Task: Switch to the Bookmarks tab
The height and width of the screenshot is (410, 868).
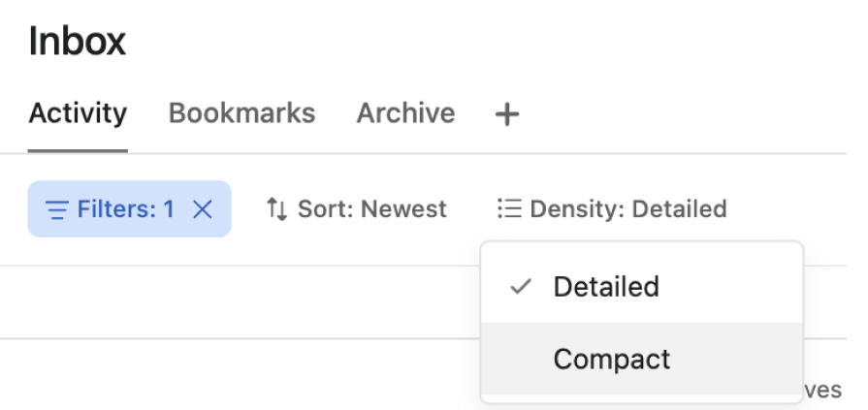Action: 241,113
